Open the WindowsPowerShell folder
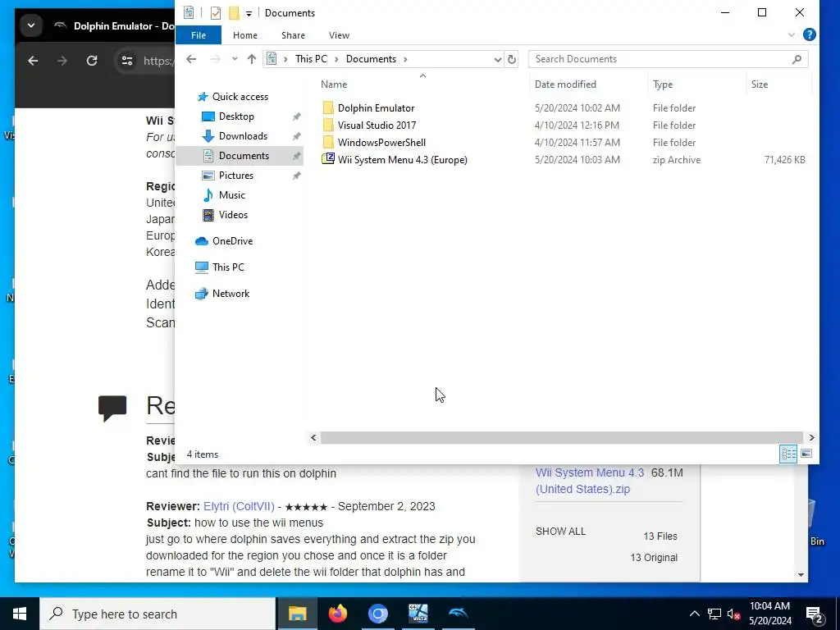 381,142
